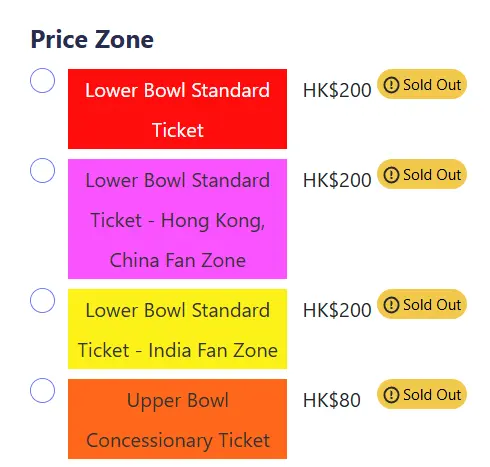This screenshot has height=467, width=490.
Task: Click the magenta Hong Kong, China Fan Zone box
Action: pos(177,219)
